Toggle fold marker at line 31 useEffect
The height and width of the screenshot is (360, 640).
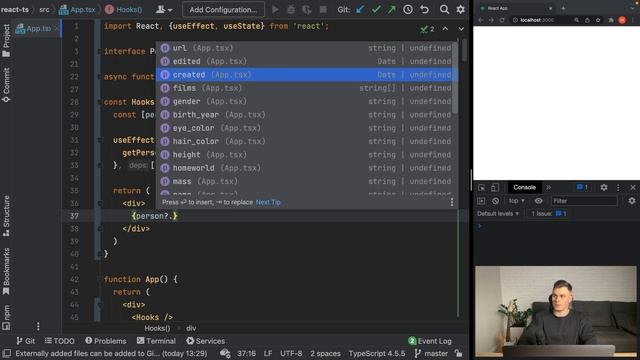[x=100, y=140]
